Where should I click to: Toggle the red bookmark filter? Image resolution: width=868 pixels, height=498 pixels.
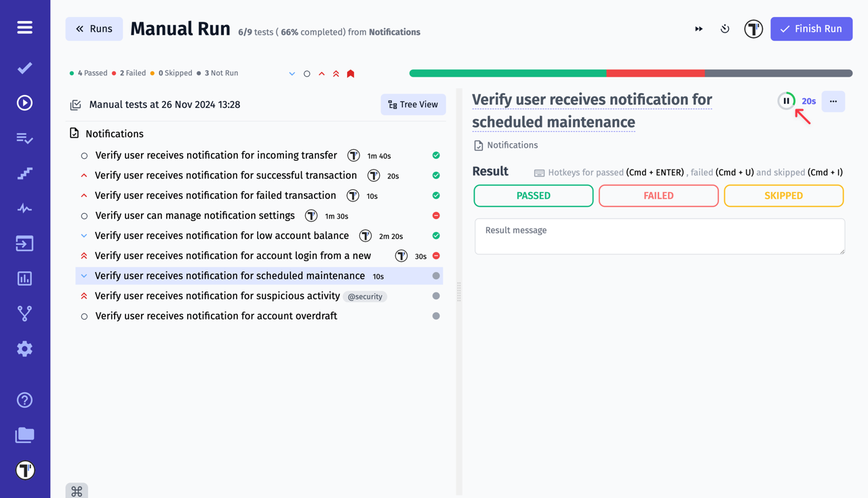351,73
